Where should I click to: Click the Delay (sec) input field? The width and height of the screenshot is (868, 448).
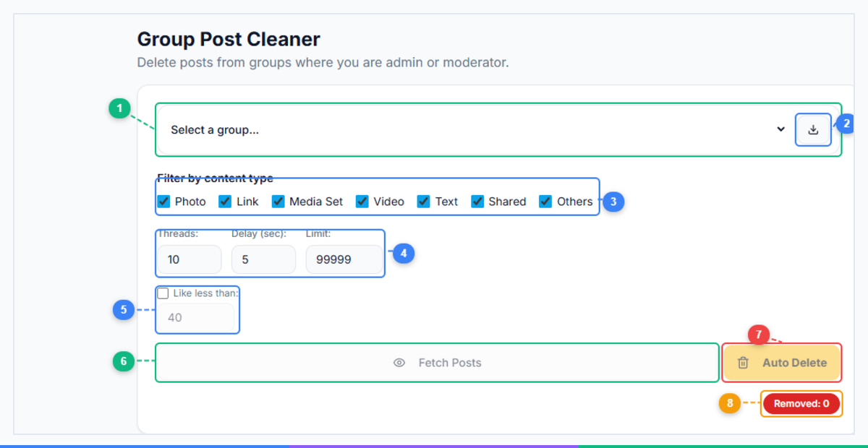pyautogui.click(x=263, y=259)
